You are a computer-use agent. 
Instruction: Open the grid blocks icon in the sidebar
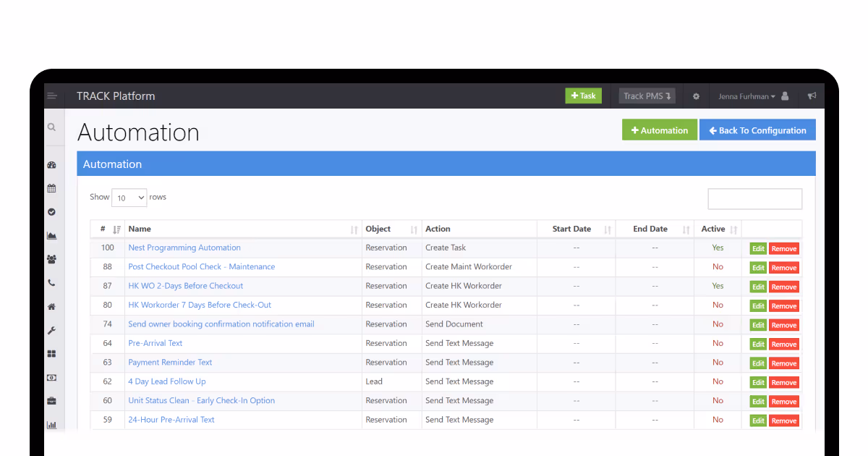pyautogui.click(x=51, y=354)
